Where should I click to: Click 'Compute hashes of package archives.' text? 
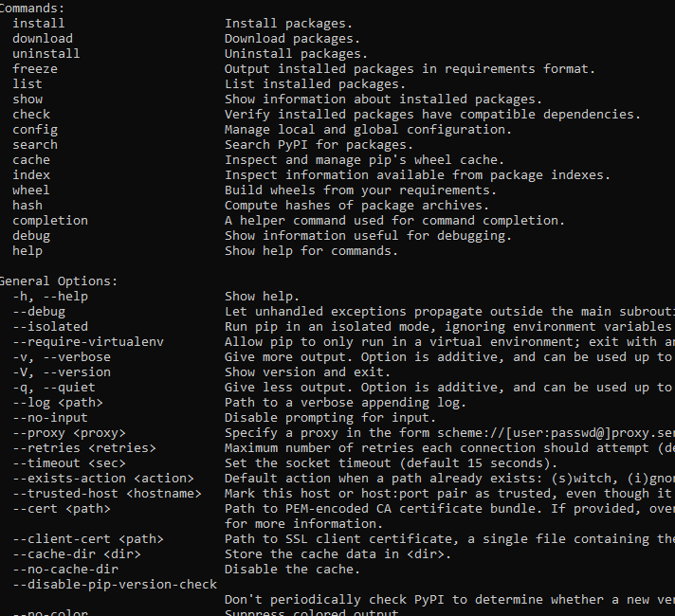point(356,206)
